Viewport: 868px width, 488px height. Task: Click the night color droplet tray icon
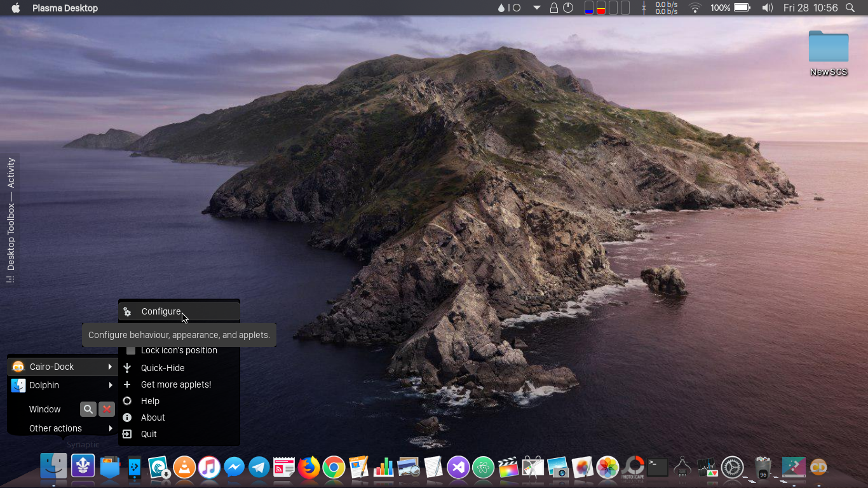[502, 8]
